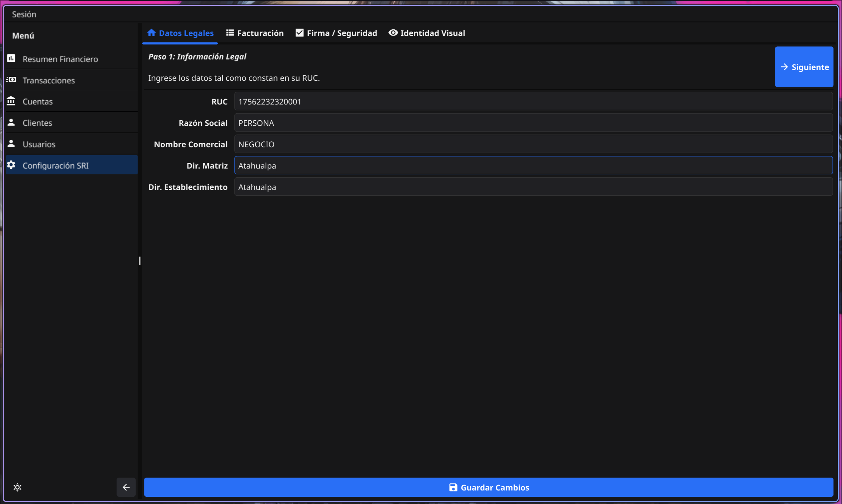Collapse the sidebar with the back arrow
Viewport: 842px width, 504px height.
coord(126,487)
